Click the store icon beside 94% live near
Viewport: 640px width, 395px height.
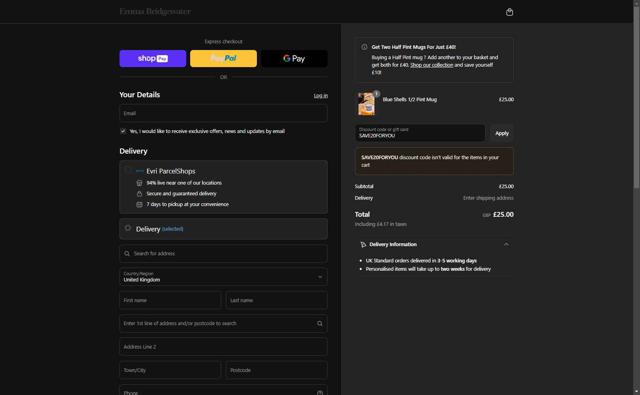tap(139, 183)
